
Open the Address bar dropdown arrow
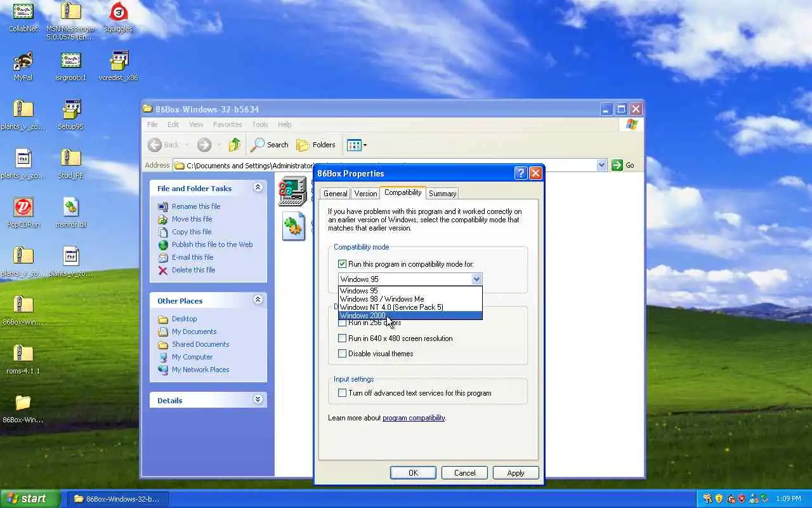[x=601, y=165]
